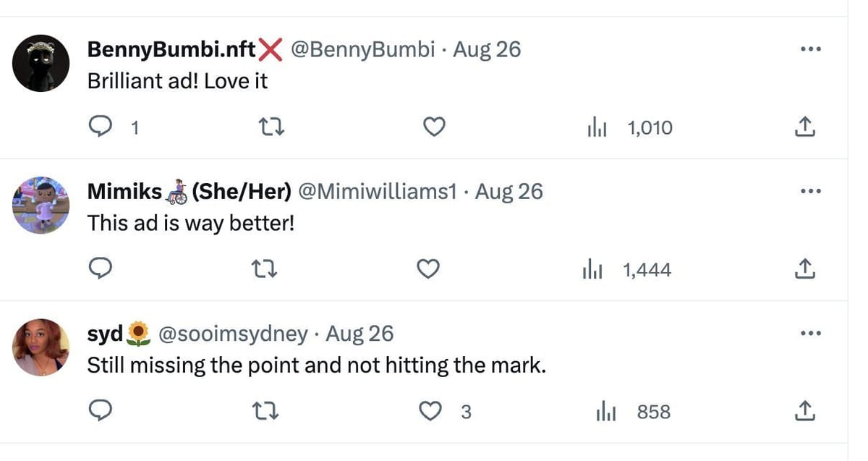Like syd's tweet with 3 likes
This screenshot has width=868, height=461.
point(431,412)
